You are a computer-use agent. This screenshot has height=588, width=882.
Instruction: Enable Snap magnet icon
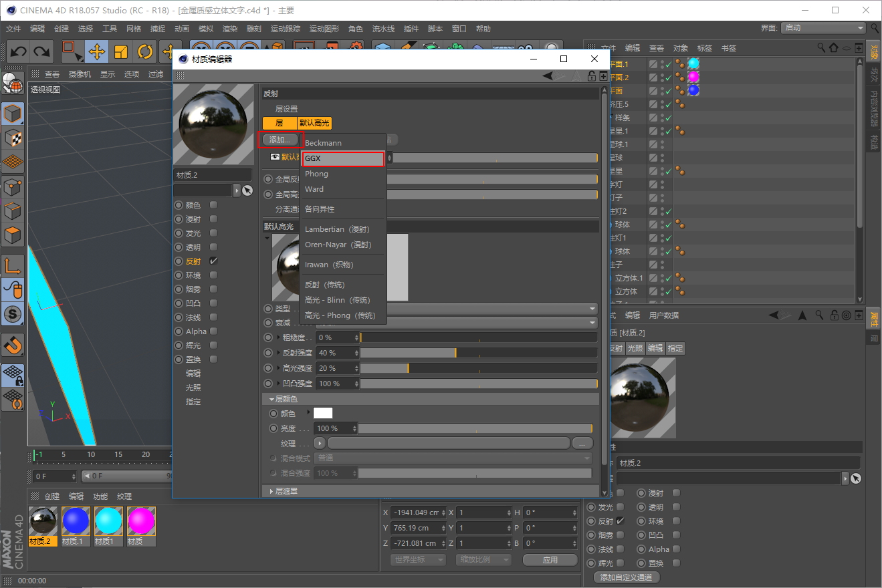coord(13,344)
